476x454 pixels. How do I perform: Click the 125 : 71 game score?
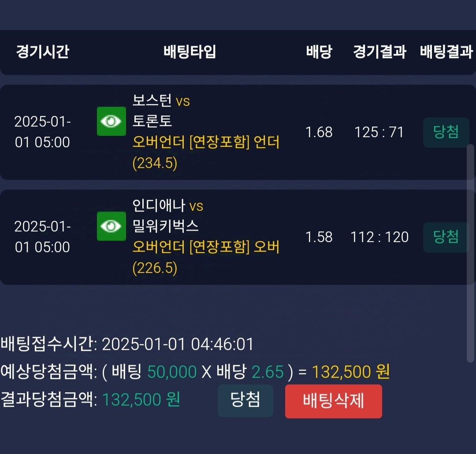(379, 132)
